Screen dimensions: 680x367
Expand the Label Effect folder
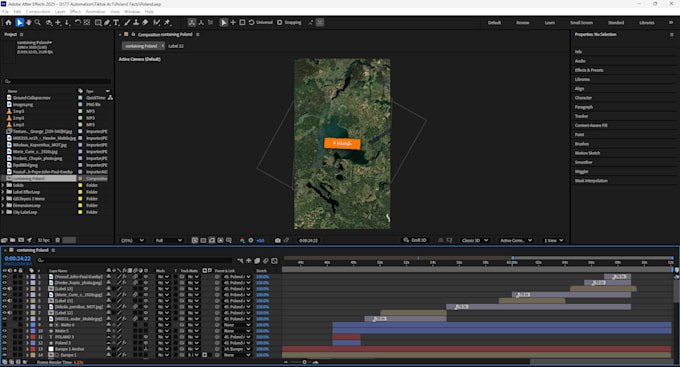coord(3,192)
